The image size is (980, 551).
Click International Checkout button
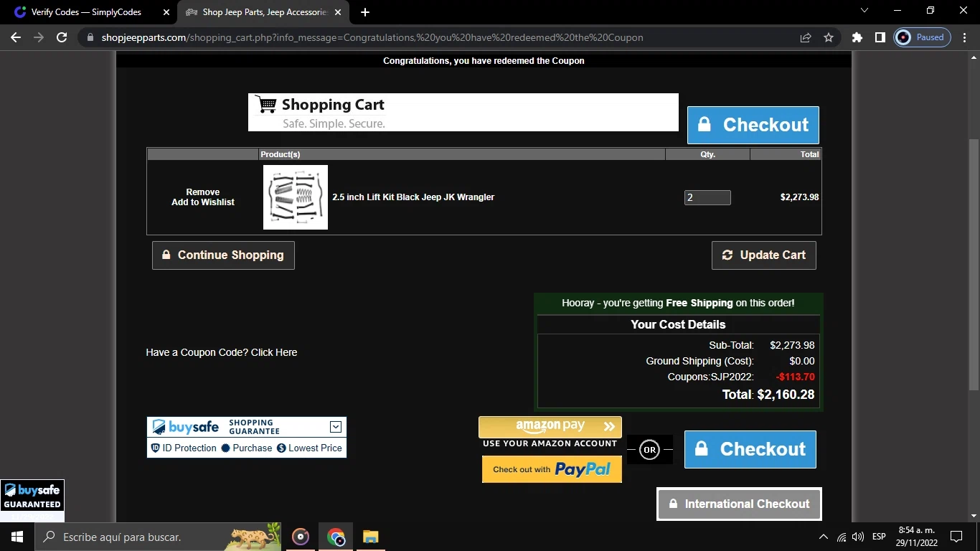tap(739, 504)
